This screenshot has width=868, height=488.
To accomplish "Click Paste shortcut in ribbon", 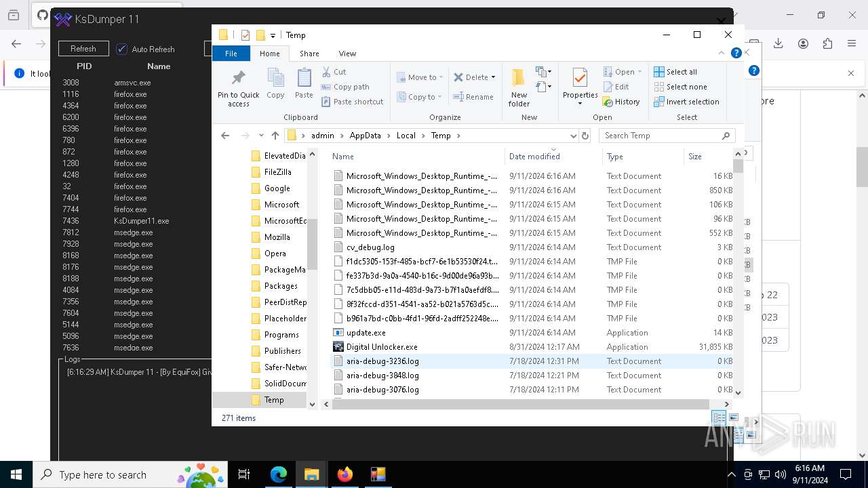I will pos(352,102).
